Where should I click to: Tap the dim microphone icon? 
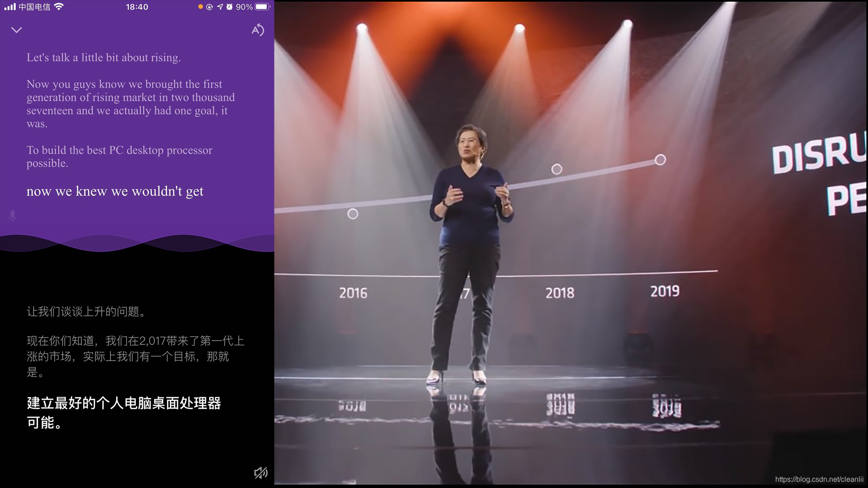13,216
